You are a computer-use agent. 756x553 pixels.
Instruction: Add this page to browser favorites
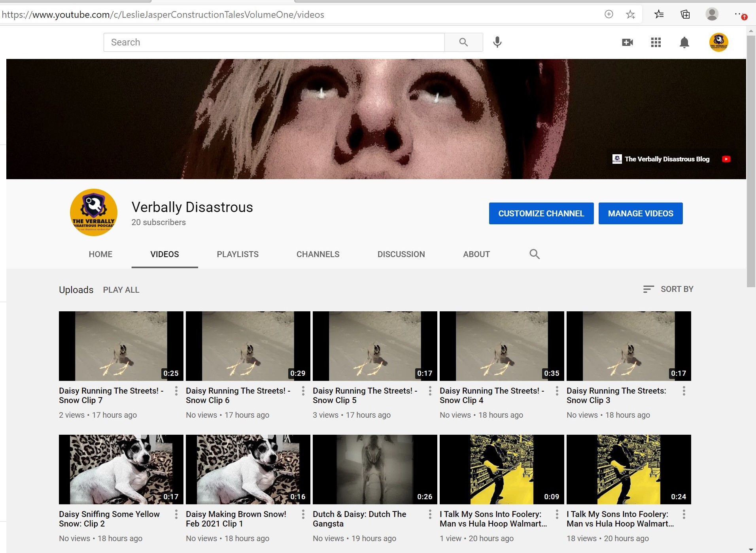(630, 15)
